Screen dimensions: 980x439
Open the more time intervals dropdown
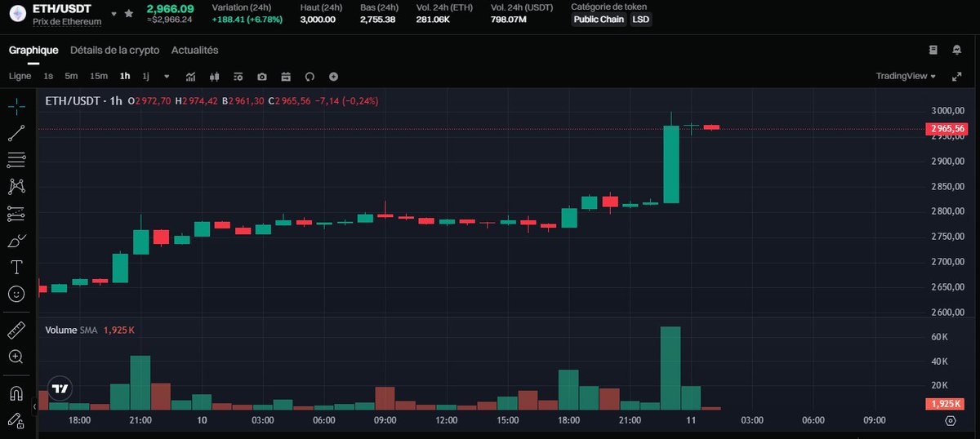point(167,77)
